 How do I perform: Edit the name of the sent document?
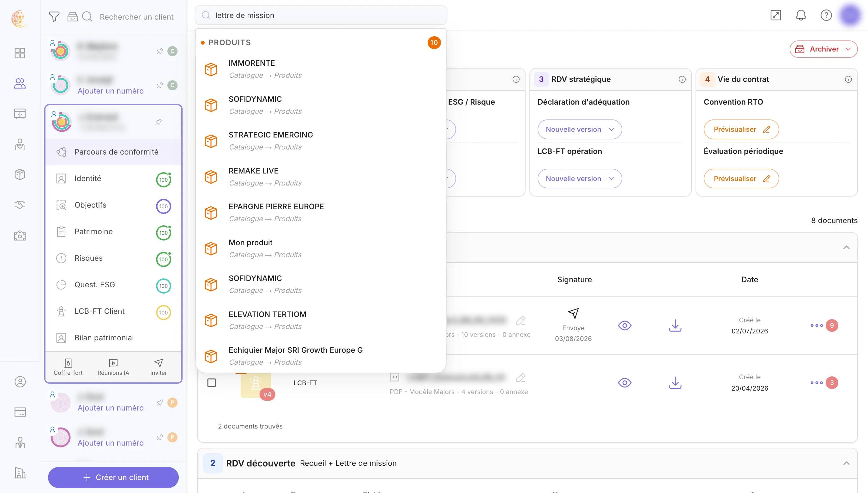pyautogui.click(x=521, y=320)
